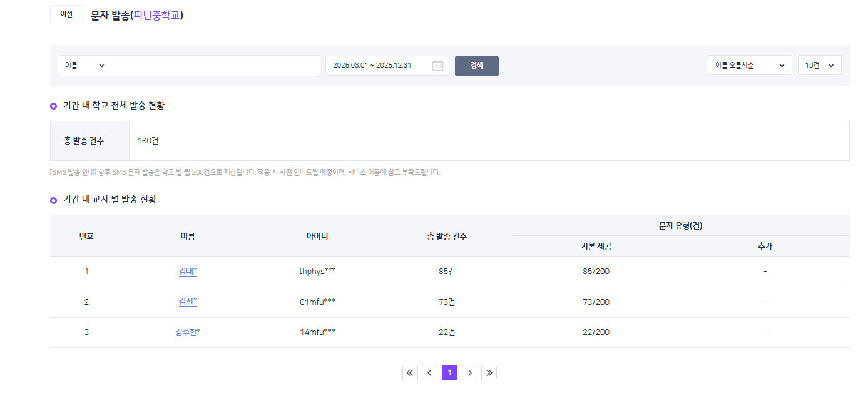Click the 2025.03.01 ~ 2025.12.31 date range
Viewport: 868px width, 403px height.
[372, 66]
